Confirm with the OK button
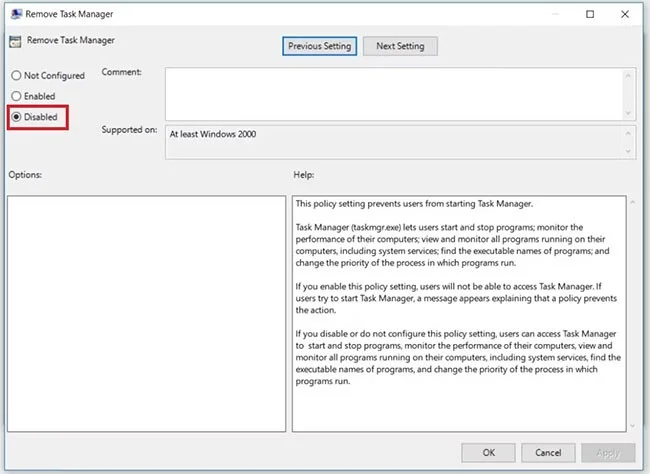This screenshot has width=650, height=474. pyautogui.click(x=488, y=452)
